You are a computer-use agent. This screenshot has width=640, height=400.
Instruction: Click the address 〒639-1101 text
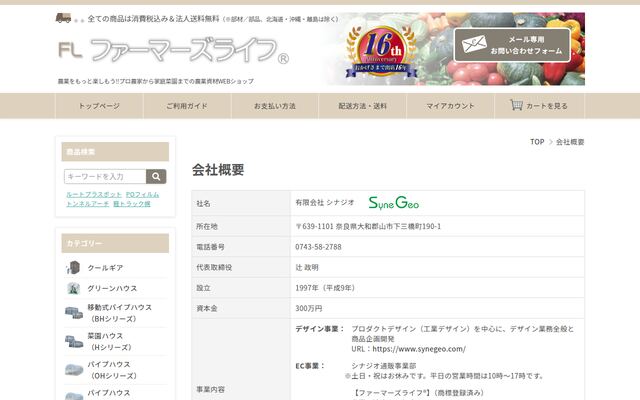[368, 227]
